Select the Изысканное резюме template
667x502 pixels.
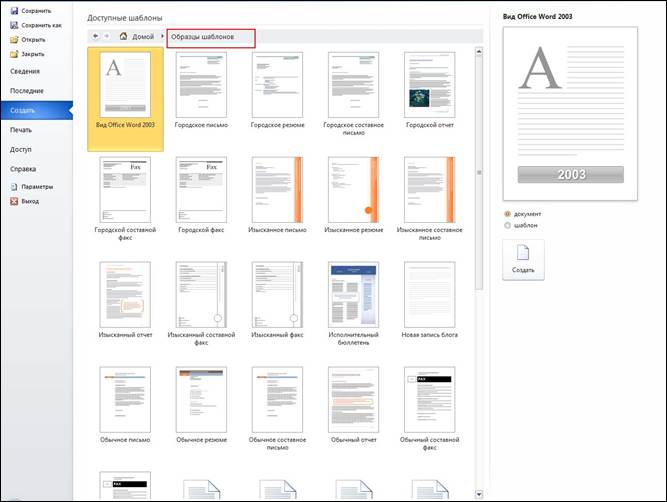tap(353, 195)
